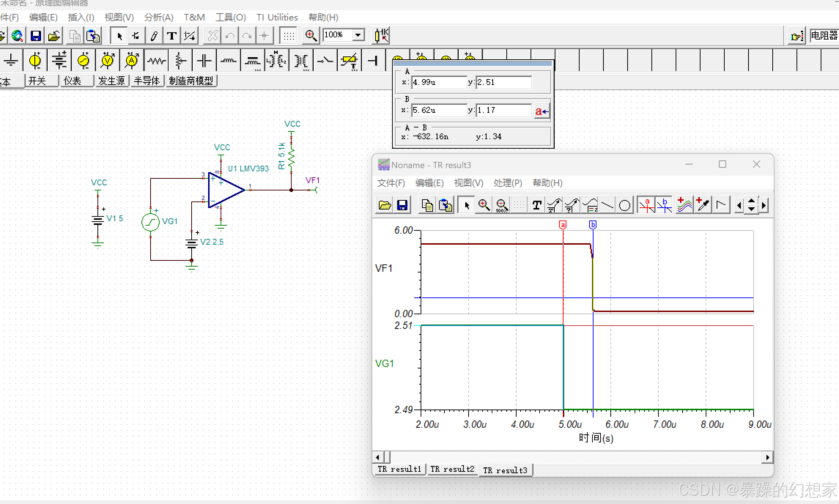Pick the capacitor component icon
The image size is (839, 504).
tap(204, 60)
